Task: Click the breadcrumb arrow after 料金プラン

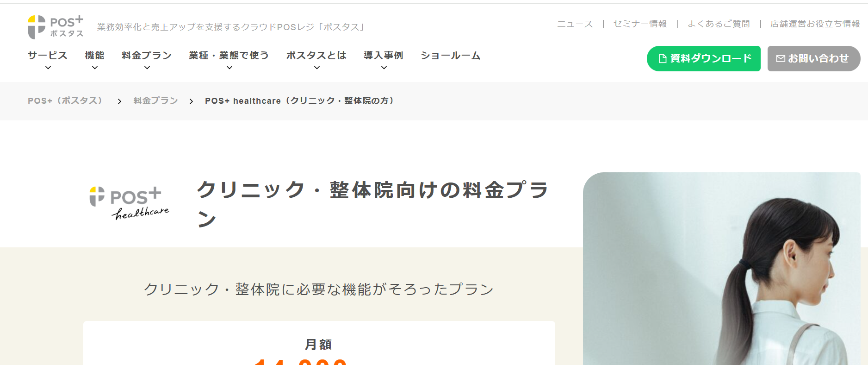Action: 191,101
